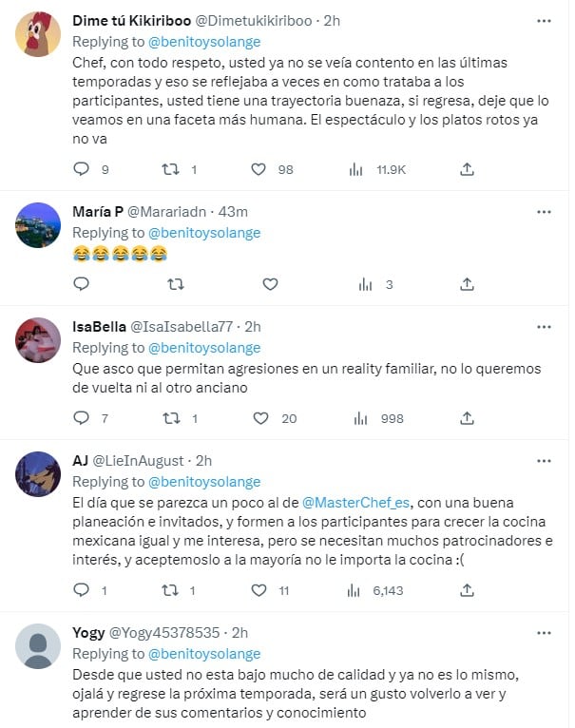Open reply box for IsaBella's tweet

click(x=81, y=418)
